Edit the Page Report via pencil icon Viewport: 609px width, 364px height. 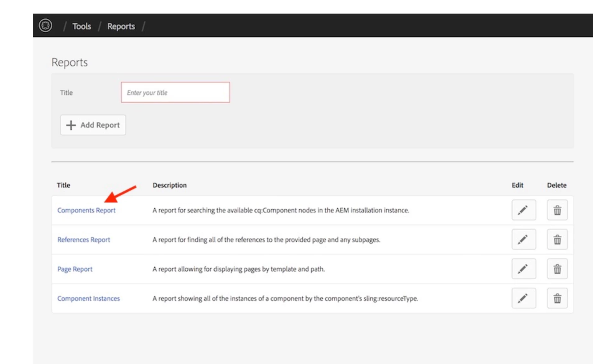pos(523,269)
